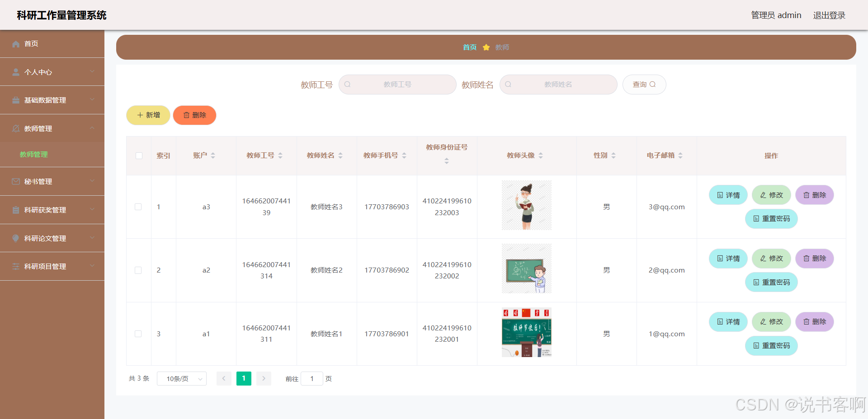Viewport: 868px width, 419px height.
Task: Click the teacher avatar thumbnail for 教师姓名2
Action: (526, 268)
